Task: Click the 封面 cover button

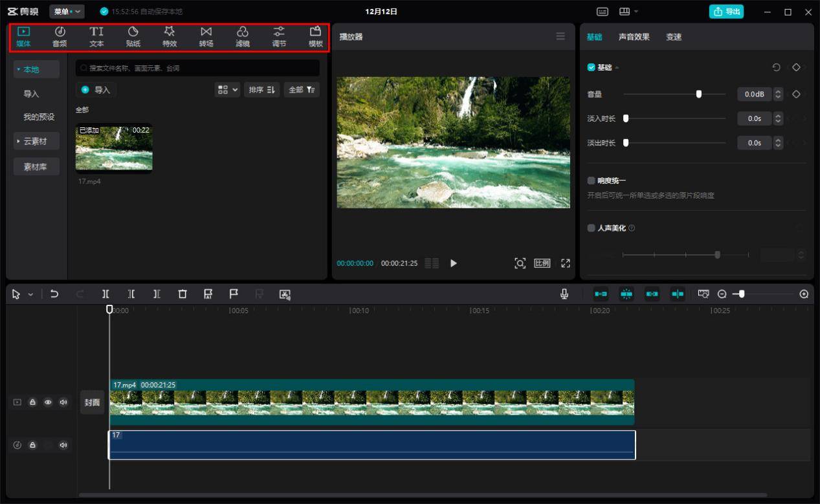Action: 93,402
